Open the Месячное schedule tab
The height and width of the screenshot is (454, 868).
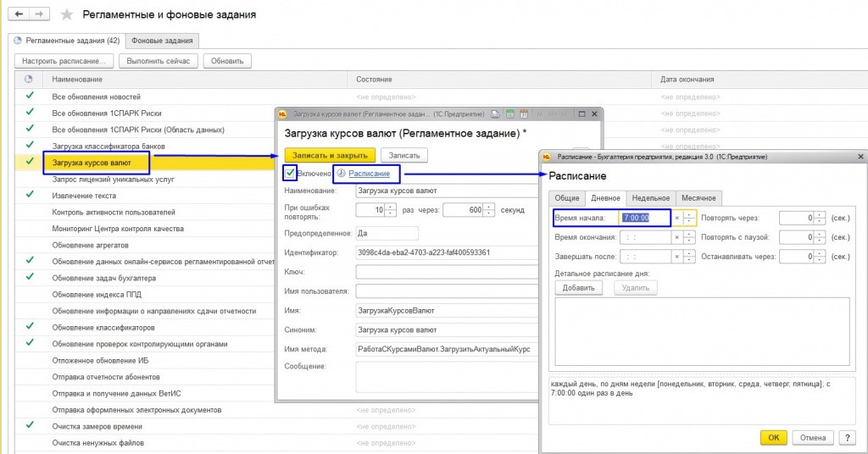click(698, 197)
